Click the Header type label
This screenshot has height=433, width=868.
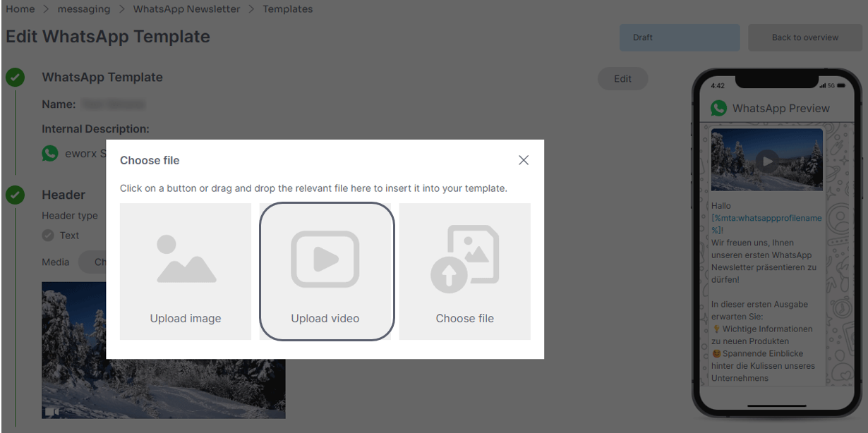70,216
